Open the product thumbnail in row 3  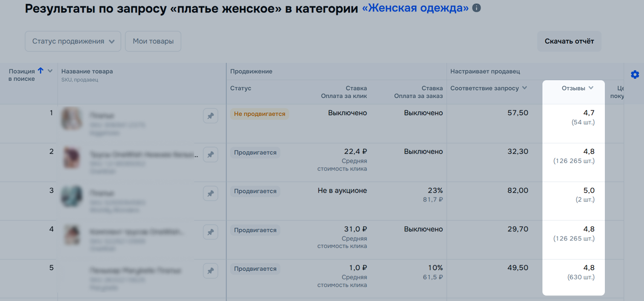71,196
